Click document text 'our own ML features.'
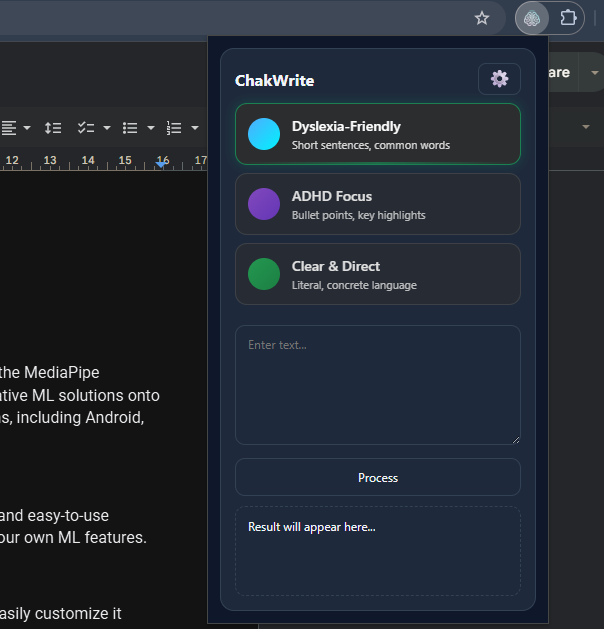604x629 pixels. [73, 538]
